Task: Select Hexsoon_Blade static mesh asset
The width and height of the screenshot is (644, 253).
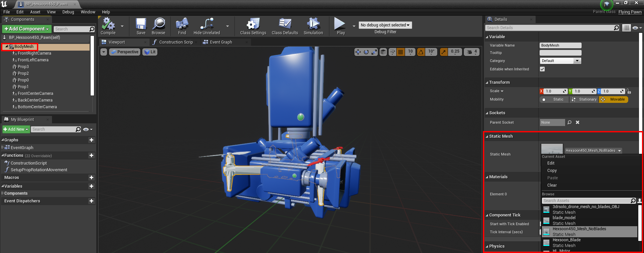Action: [590, 243]
